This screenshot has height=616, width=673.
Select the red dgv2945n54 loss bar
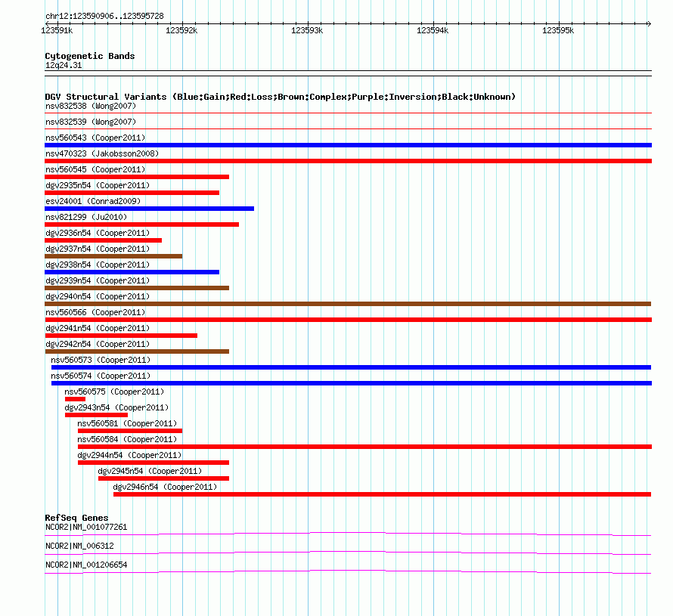[x=163, y=478]
